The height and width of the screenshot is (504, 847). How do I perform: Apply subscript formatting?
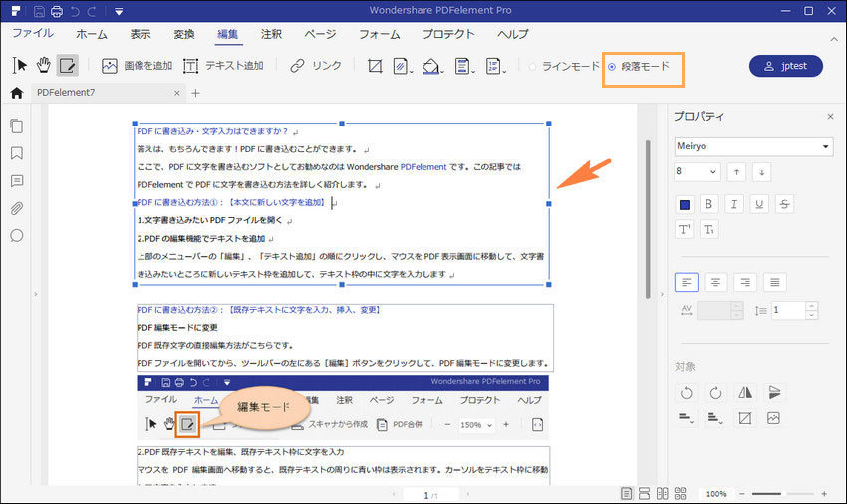pyautogui.click(x=708, y=229)
